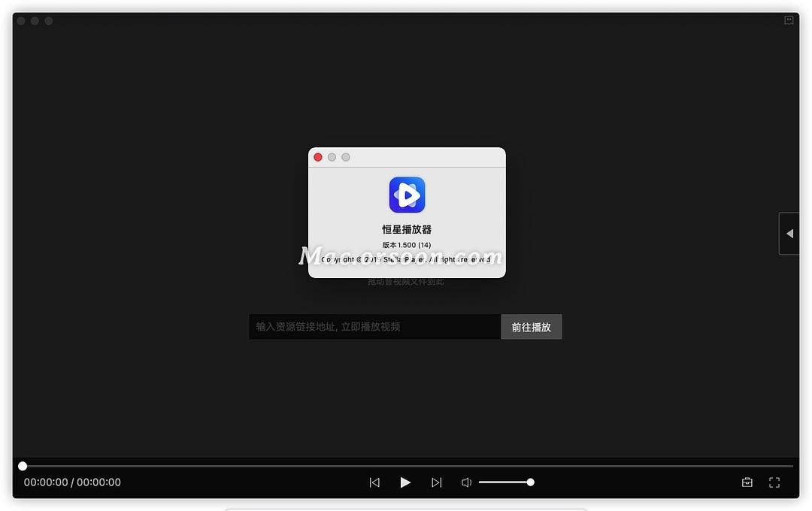Click the top-right window mode icon
The image size is (812, 511).
tap(789, 20)
